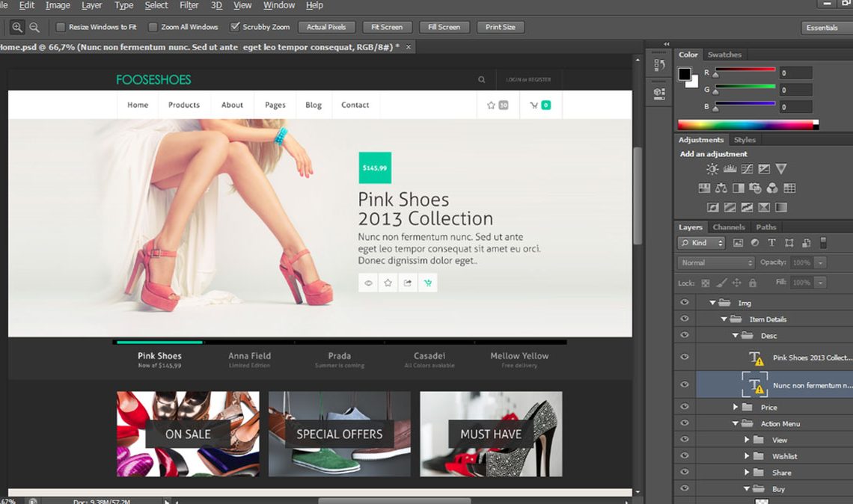Pick a color from the spectrum ramp
Viewport: 853px width, 504px height.
748,123
